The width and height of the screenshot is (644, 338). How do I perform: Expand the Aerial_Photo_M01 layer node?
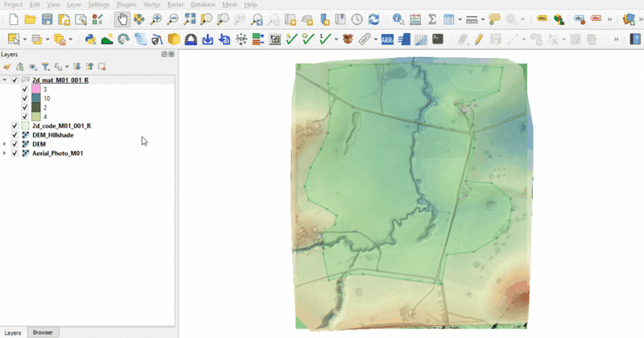(x=5, y=153)
